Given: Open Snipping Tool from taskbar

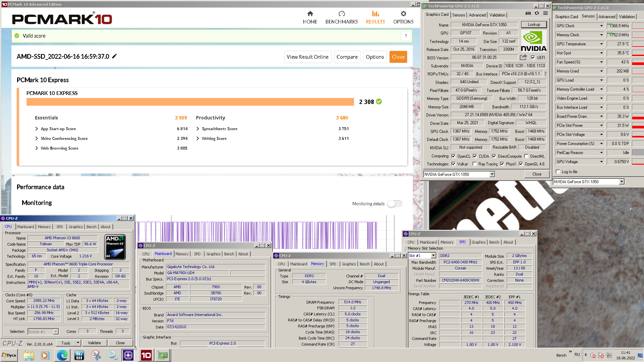Looking at the screenshot, I should (x=96, y=355).
